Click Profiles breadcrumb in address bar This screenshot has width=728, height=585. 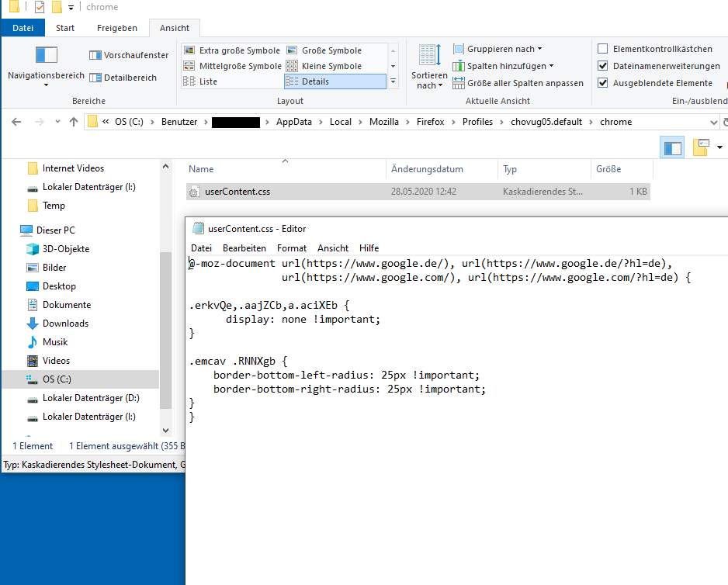click(477, 122)
